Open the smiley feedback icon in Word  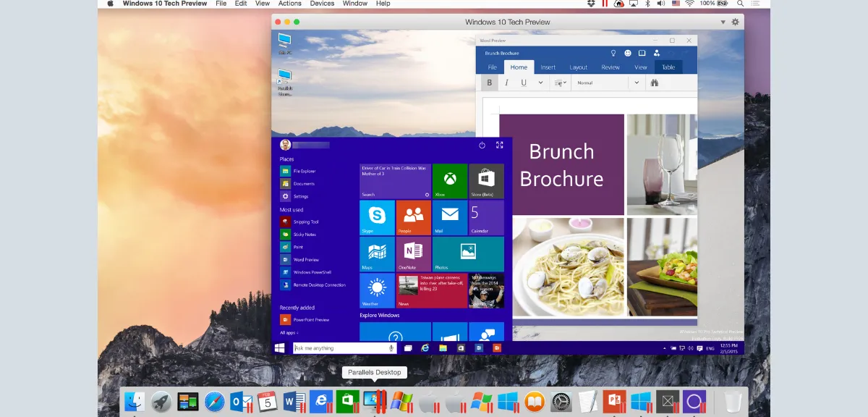click(628, 53)
